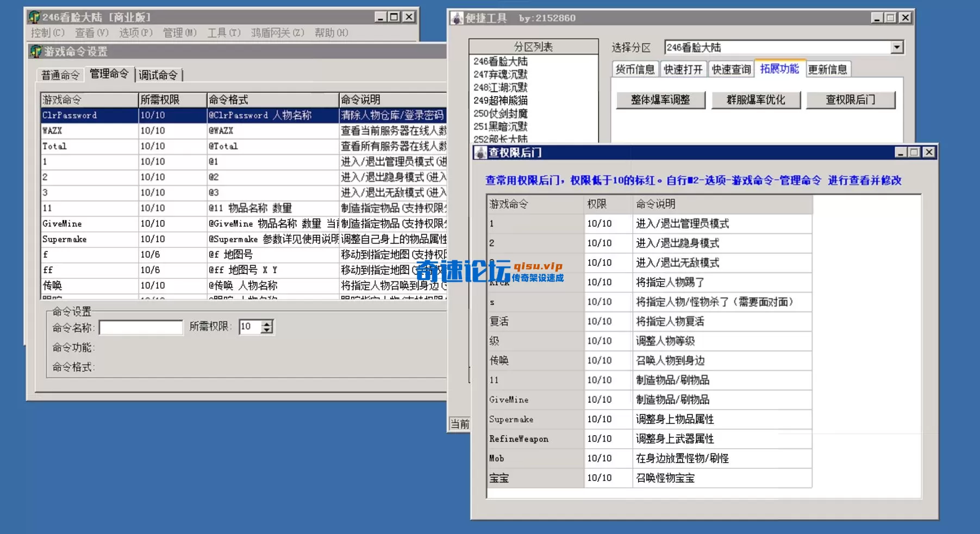980x534 pixels.
Task: Switch to the 调试命令 tab
Action: pos(159,74)
